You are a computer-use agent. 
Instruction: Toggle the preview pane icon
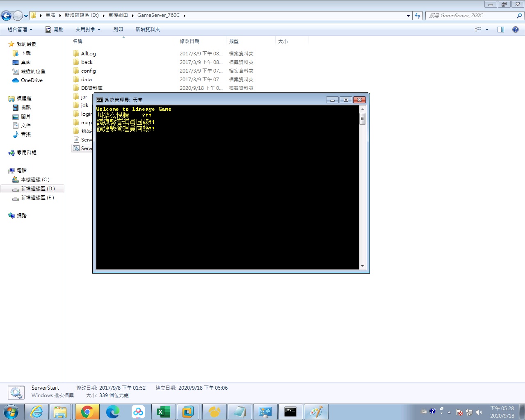pos(501,30)
